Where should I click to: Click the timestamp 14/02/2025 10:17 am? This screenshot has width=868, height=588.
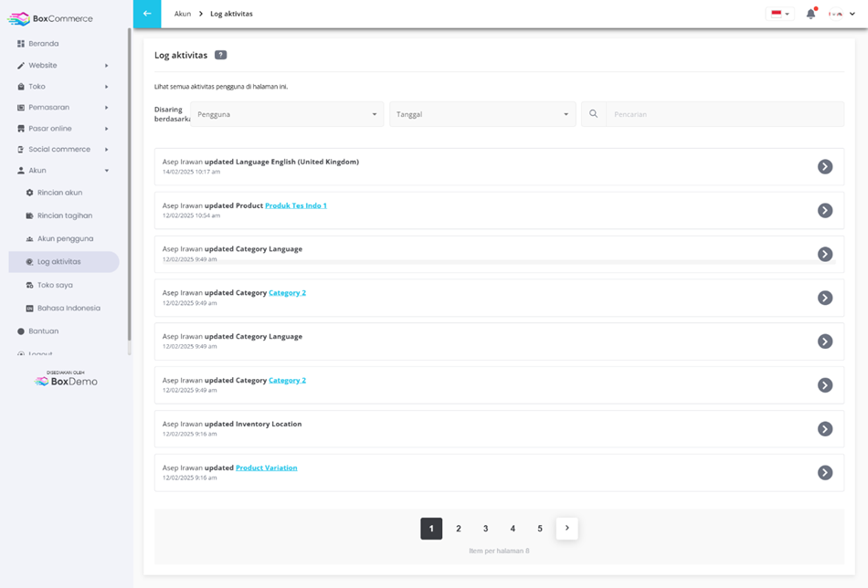click(x=191, y=172)
